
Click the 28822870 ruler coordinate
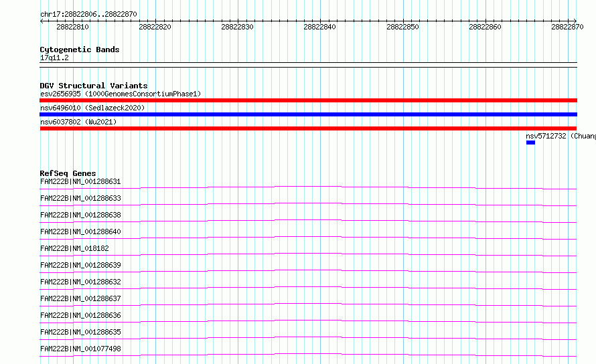[567, 27]
